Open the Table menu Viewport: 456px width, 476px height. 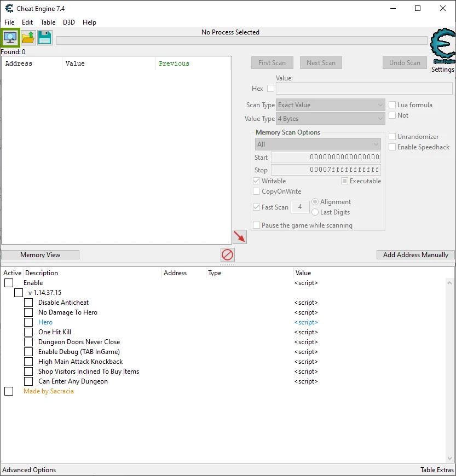[48, 22]
